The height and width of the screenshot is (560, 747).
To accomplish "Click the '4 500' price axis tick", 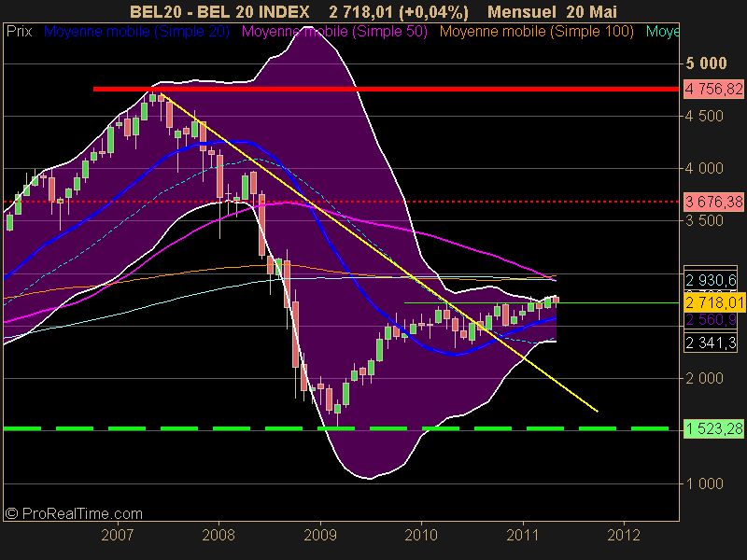I will tap(704, 116).
